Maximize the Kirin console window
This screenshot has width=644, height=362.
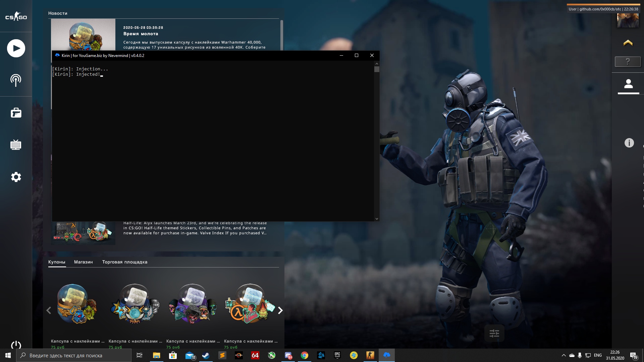(x=357, y=55)
